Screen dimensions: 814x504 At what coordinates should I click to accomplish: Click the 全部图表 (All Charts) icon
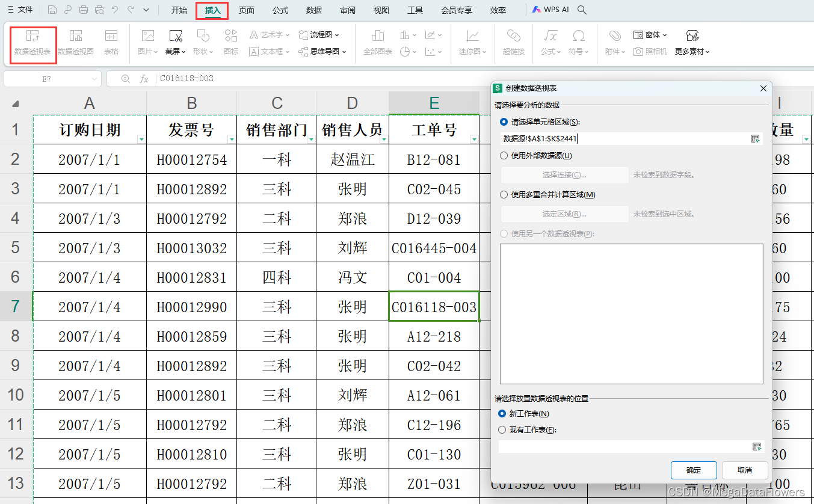coord(378,36)
